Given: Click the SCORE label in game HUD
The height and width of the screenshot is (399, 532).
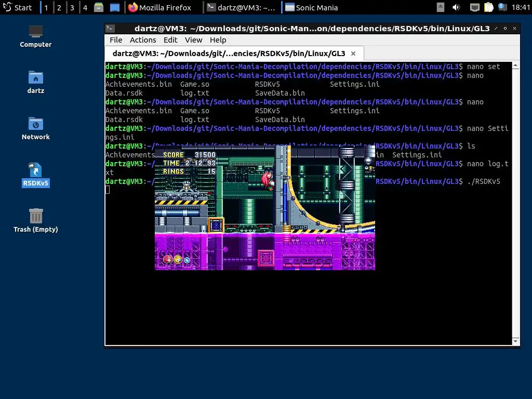Looking at the screenshot, I should pyautogui.click(x=174, y=155).
